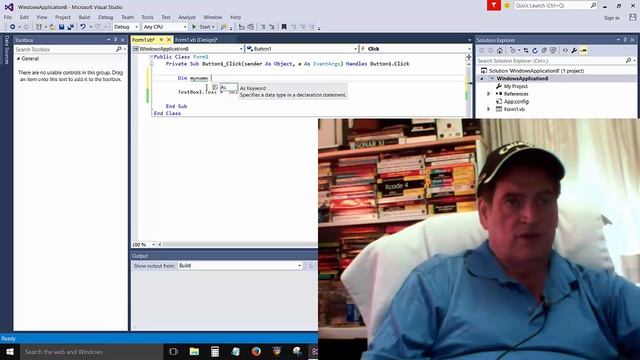Expand the Form1.vb node in Solution Explorer
640x360 pixels.
pos(489,109)
